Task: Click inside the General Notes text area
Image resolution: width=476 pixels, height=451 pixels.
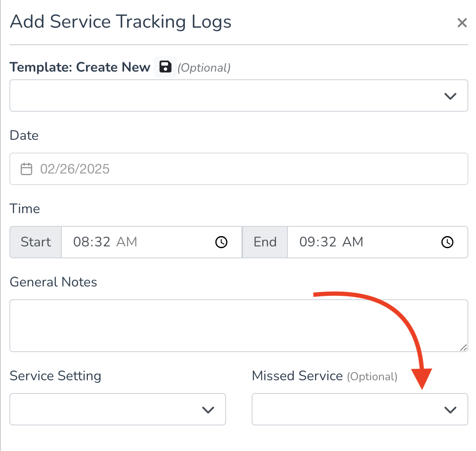Action: click(x=238, y=326)
